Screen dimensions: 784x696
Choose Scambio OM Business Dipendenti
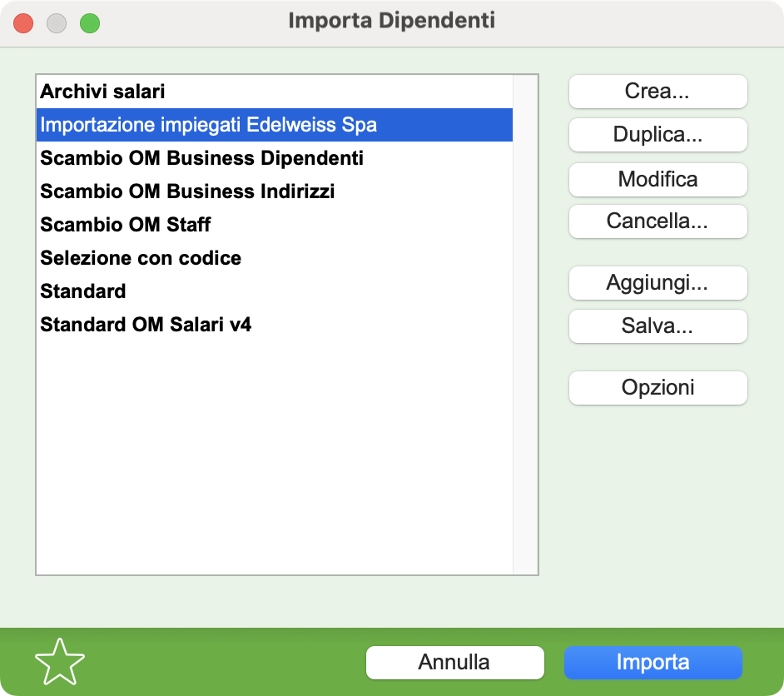point(275,158)
